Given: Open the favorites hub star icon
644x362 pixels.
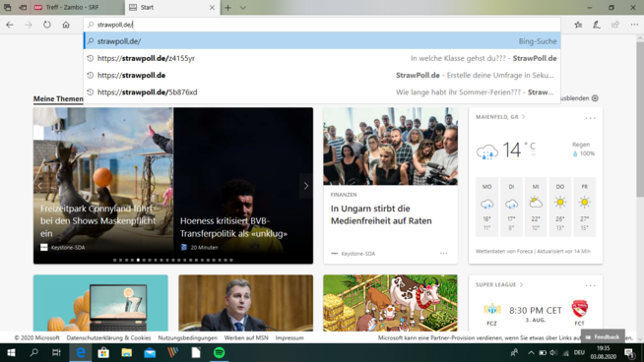Looking at the screenshot, I should (578, 25).
